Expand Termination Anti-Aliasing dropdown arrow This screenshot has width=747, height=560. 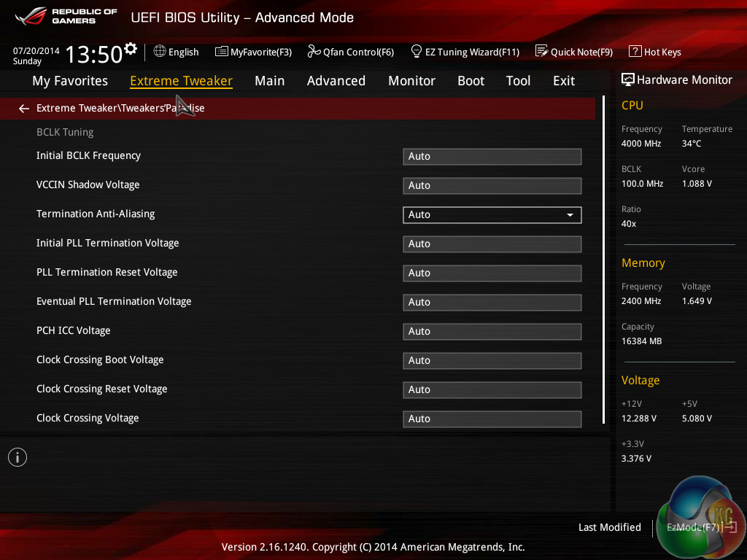(570, 215)
